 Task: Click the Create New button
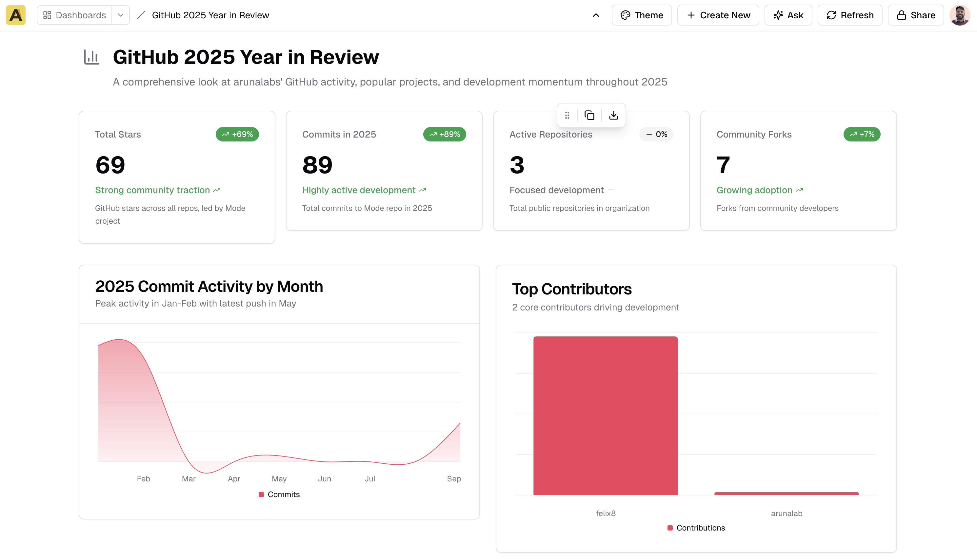tap(718, 15)
